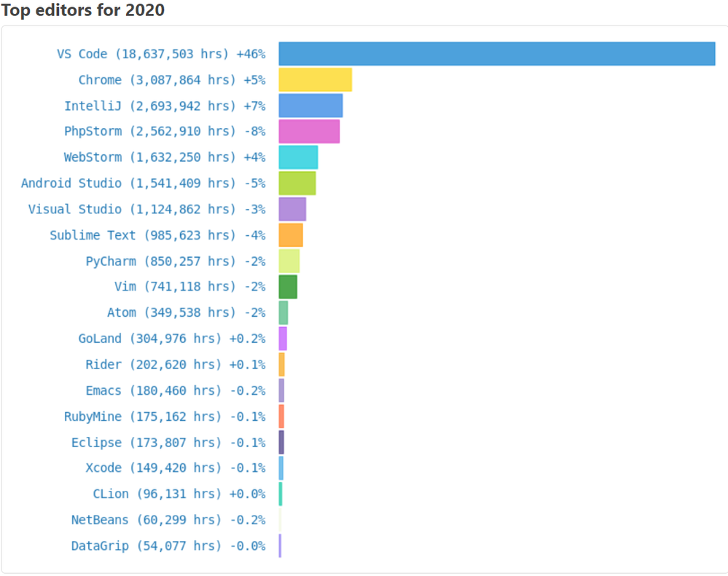
Task: Click the IntelliJ blue bar
Action: (310, 106)
